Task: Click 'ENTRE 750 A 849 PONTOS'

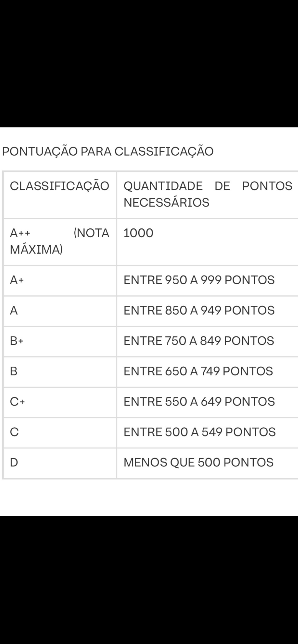Action: pyautogui.click(x=199, y=341)
